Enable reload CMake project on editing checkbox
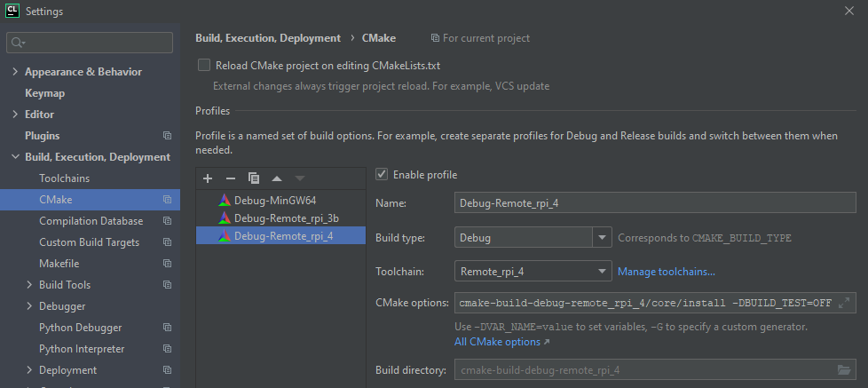This screenshot has height=388, width=868. (204, 66)
